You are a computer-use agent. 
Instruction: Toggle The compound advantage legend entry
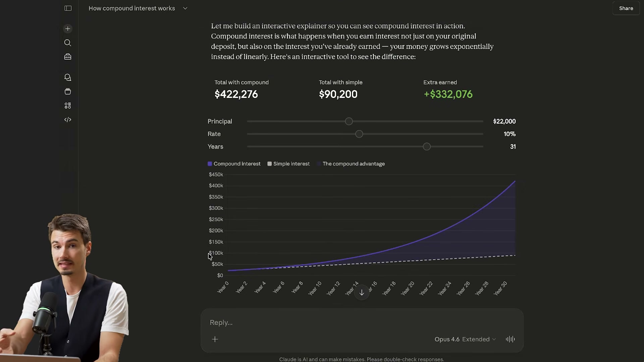pos(351,164)
